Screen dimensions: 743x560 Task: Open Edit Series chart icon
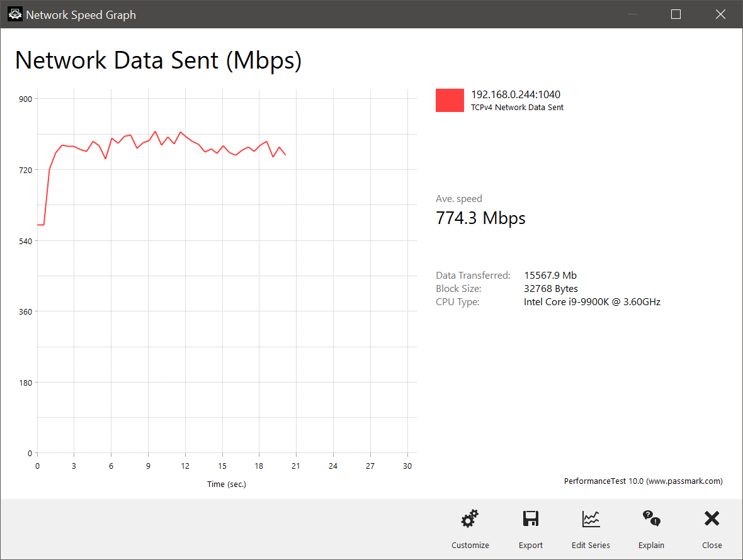pyautogui.click(x=591, y=519)
